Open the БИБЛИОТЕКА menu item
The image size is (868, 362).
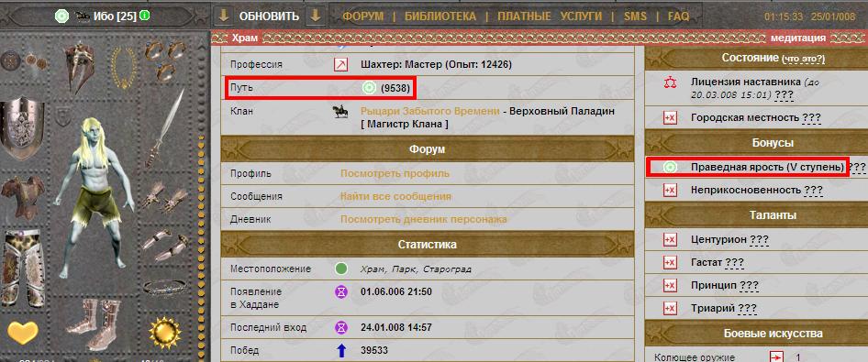tap(440, 16)
